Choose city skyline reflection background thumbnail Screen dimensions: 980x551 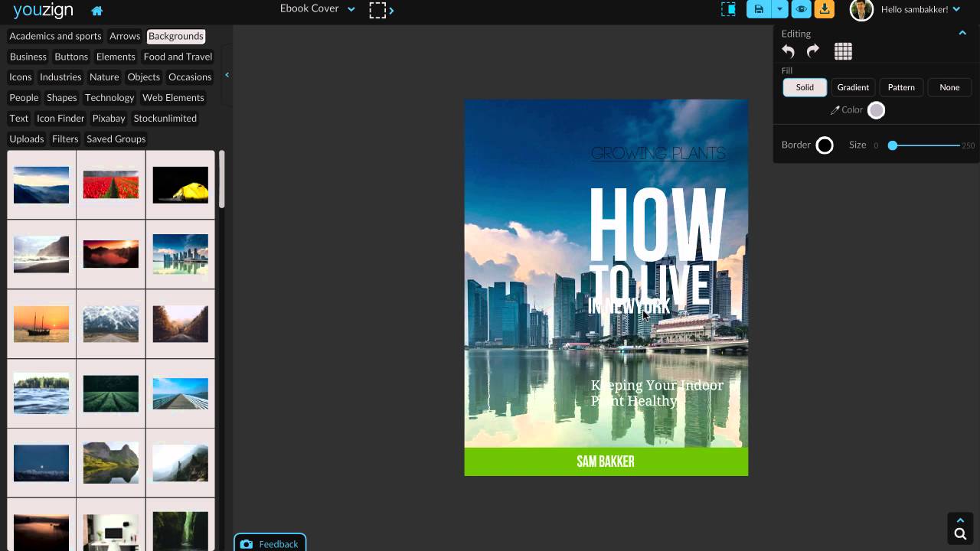[x=181, y=254]
